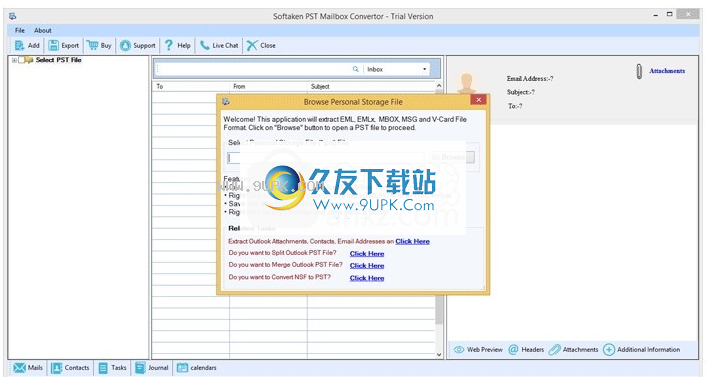The height and width of the screenshot is (377, 706).
Task: Open the Additional Information tab
Action: click(x=642, y=350)
